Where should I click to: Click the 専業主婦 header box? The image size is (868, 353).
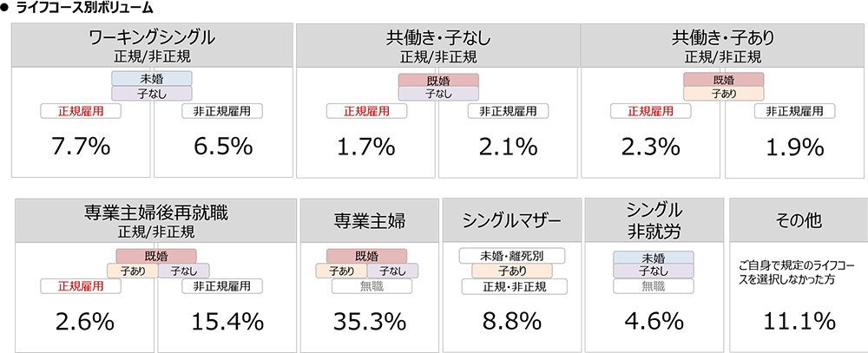click(369, 220)
